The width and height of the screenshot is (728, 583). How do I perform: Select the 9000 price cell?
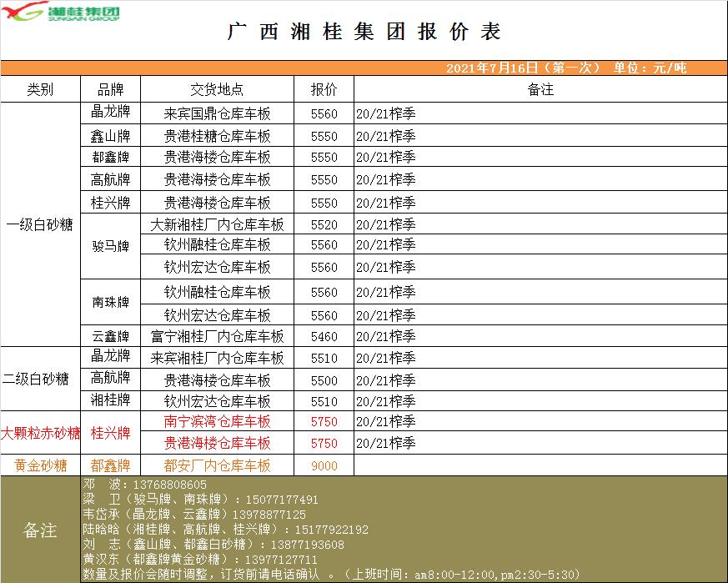pos(324,466)
